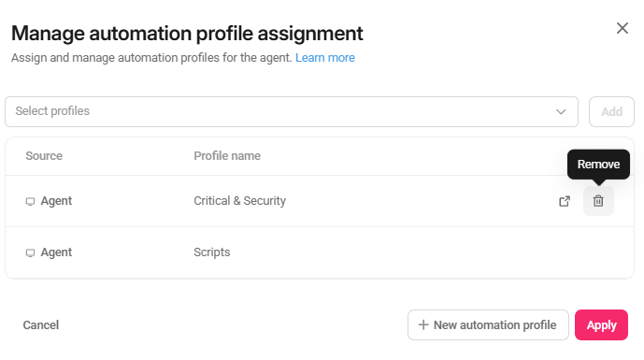Remove the Critical & Security profile via trash icon
Image resolution: width=644 pixels, height=360 pixels.
(598, 201)
